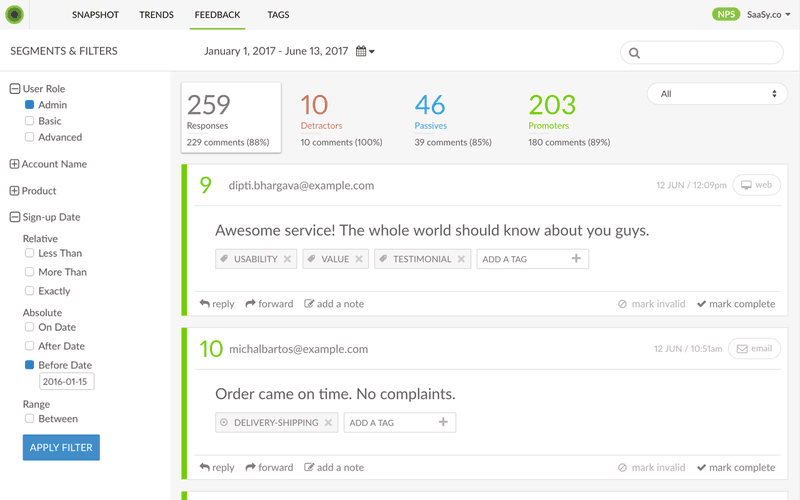Click the green app logo icon

pyautogui.click(x=14, y=14)
